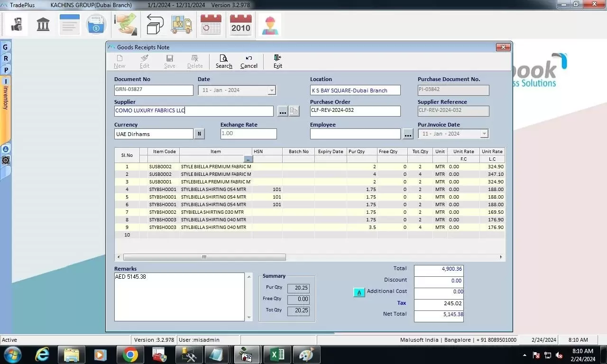The height and width of the screenshot is (364, 607).
Task: Click the grid horizontal scrollbar thumb
Action: [x=204, y=257]
